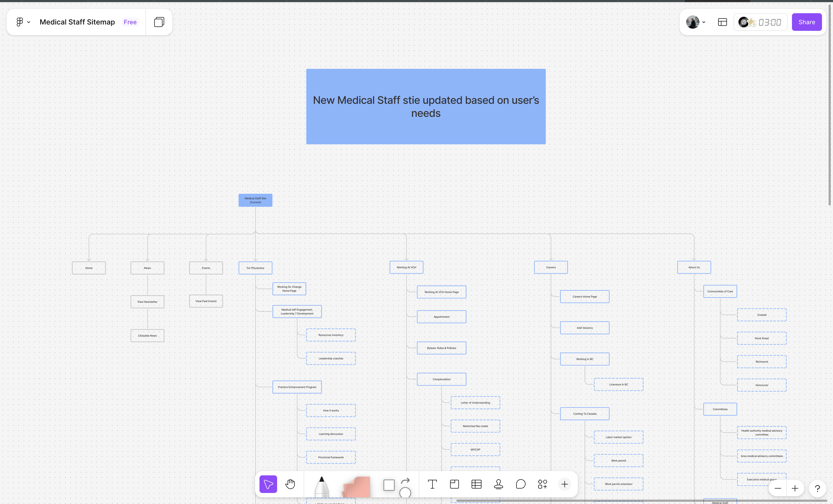Select the Licensure in BC node

pyautogui.click(x=618, y=384)
